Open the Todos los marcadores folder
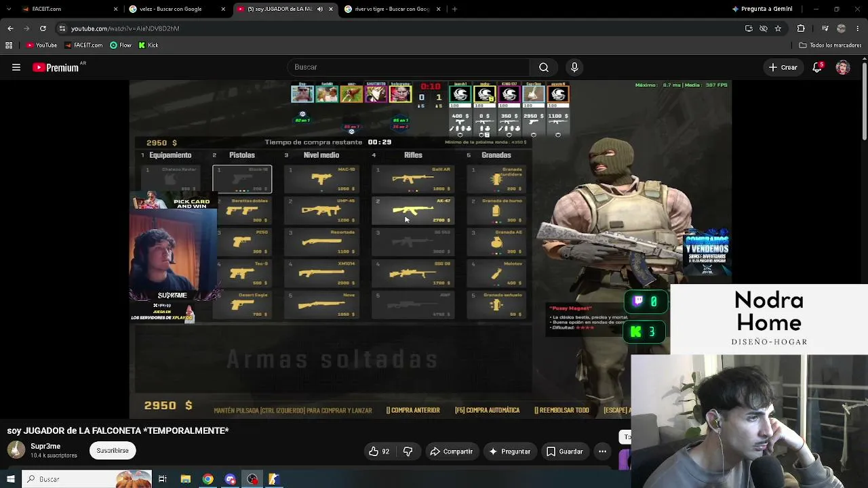The image size is (868, 488). pyautogui.click(x=831, y=45)
